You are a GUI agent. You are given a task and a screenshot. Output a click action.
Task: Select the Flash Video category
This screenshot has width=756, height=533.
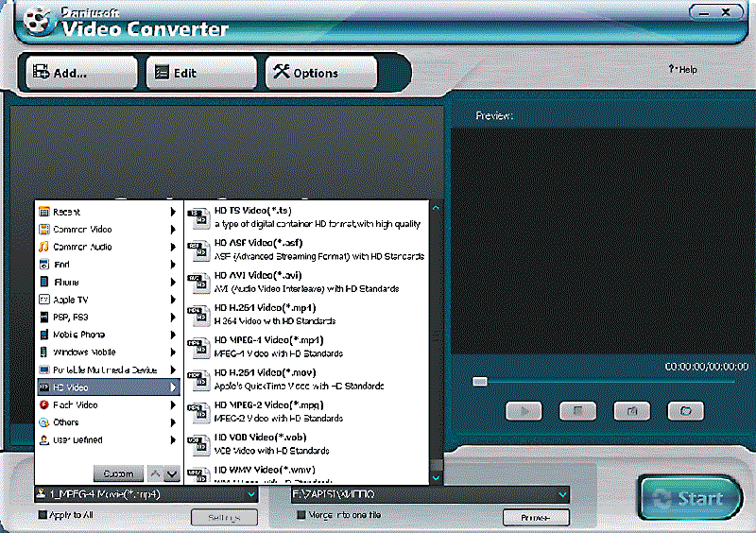point(106,404)
